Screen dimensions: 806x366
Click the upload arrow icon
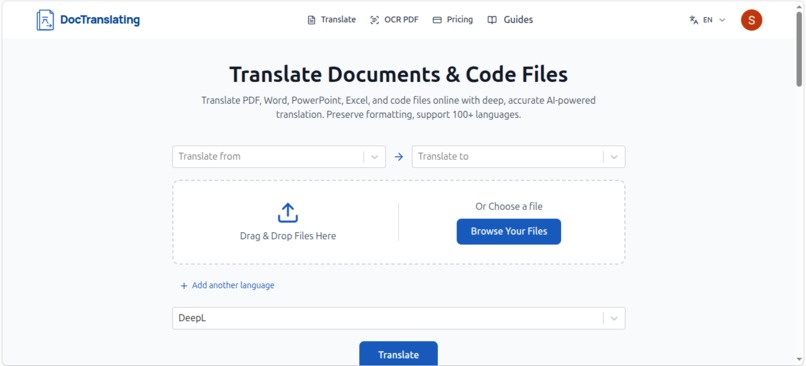click(288, 212)
